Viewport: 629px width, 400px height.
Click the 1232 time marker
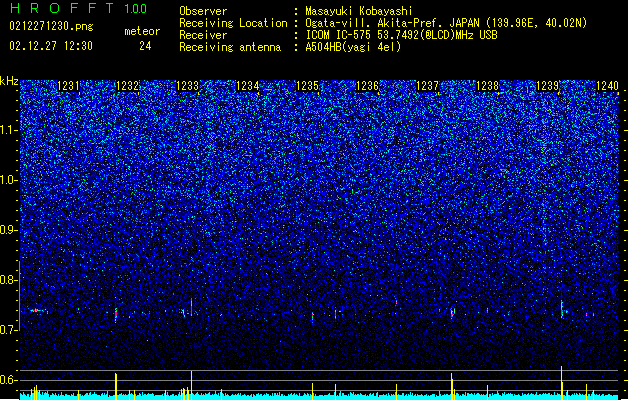pos(127,86)
